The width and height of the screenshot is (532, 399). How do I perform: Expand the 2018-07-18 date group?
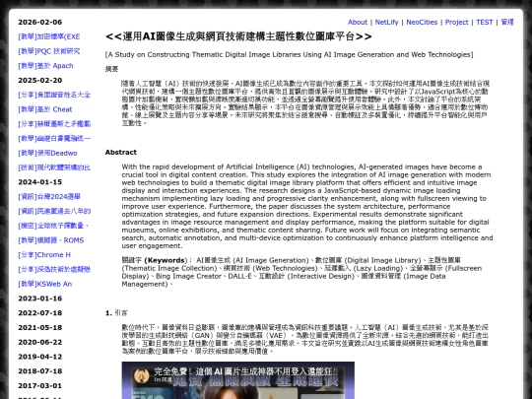[x=40, y=371]
